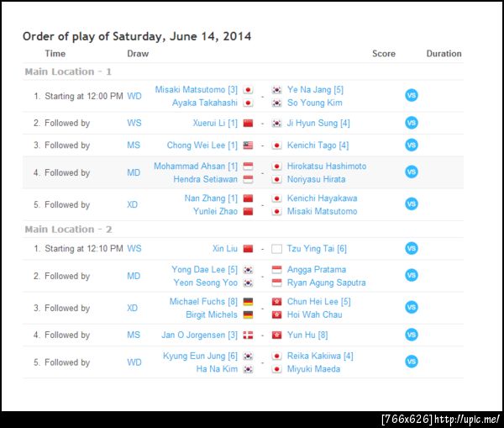Screen dimensions: 504x428
Task: Click the Malaysia flag beside Chong Wei Lee
Action: coord(248,145)
